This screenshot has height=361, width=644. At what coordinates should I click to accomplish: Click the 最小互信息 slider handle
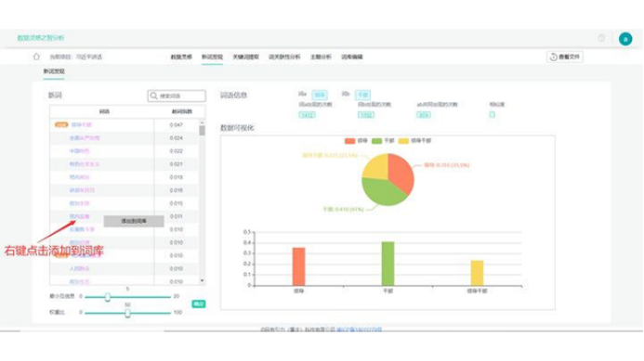point(107,297)
